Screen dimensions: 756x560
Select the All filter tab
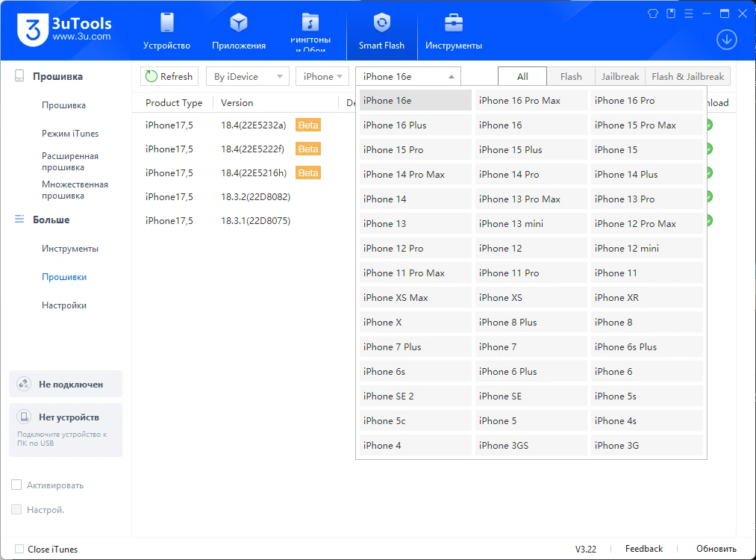[522, 76]
